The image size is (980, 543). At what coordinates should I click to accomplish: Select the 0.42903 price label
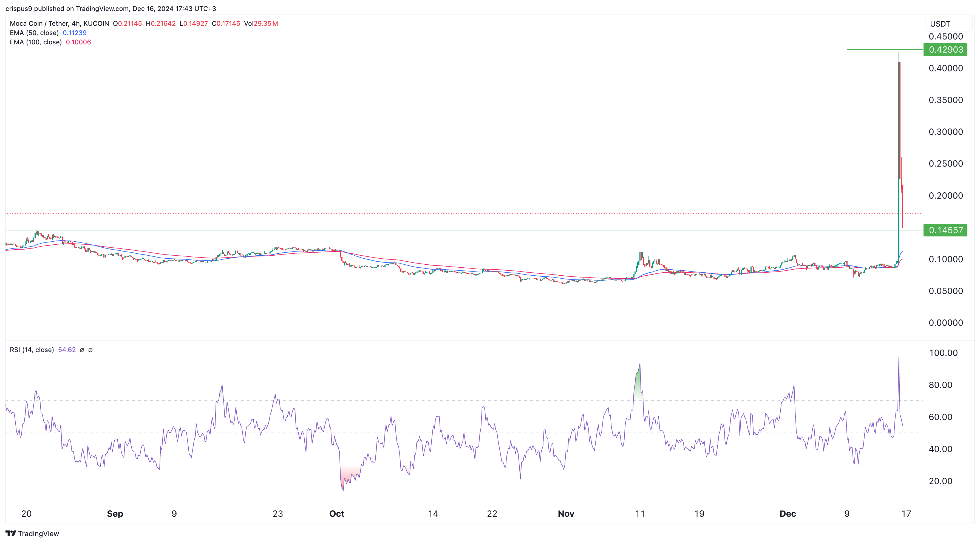click(945, 50)
